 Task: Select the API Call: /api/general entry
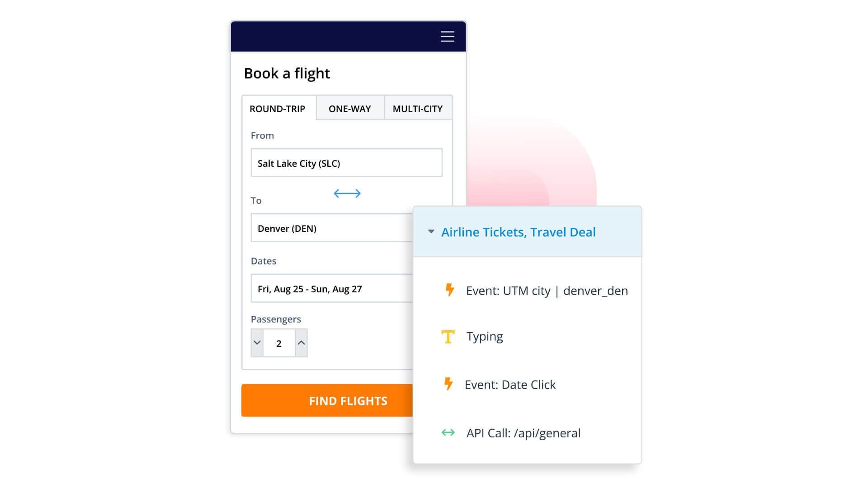click(523, 433)
